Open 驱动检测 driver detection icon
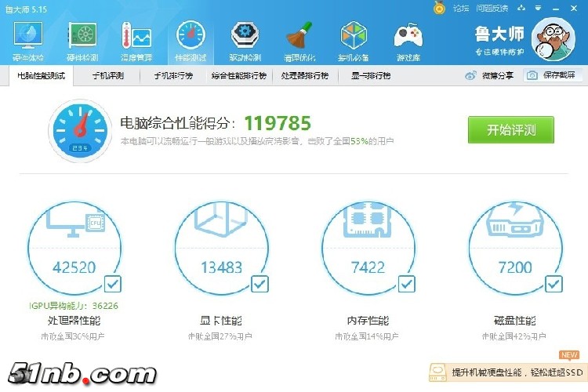This screenshot has width=588, height=392. pyautogui.click(x=245, y=40)
